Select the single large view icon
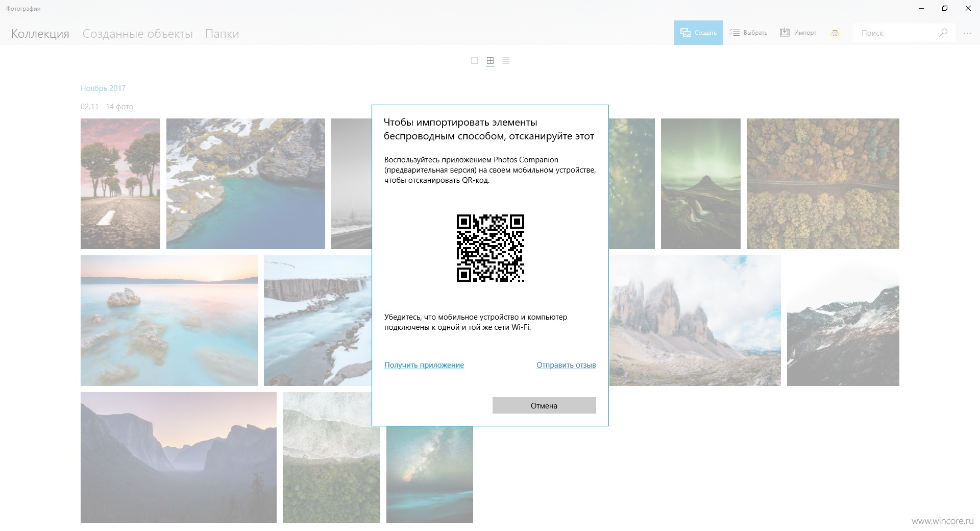Screen dimensions: 980x531 pos(474,61)
